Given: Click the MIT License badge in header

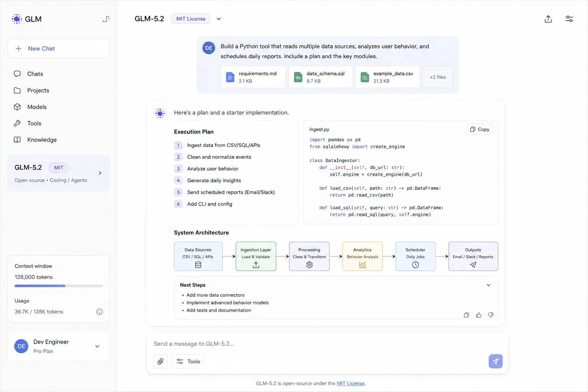Looking at the screenshot, I should click(191, 19).
